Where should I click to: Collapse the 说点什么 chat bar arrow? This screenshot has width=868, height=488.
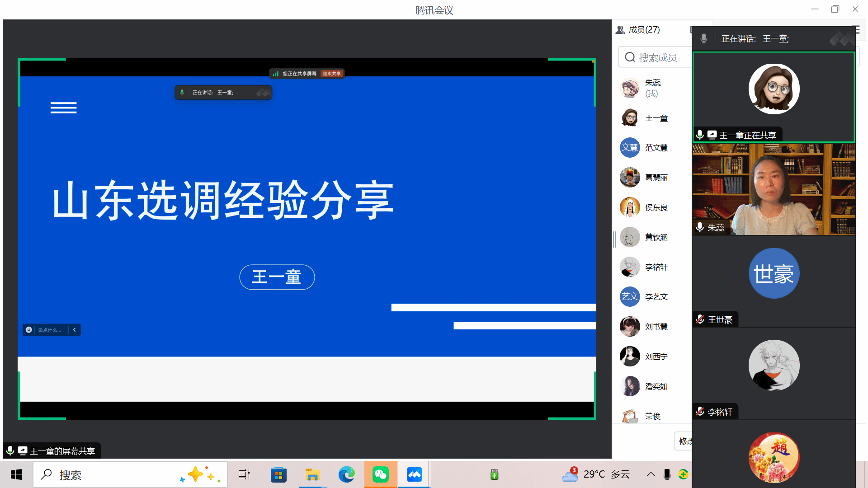coord(75,330)
